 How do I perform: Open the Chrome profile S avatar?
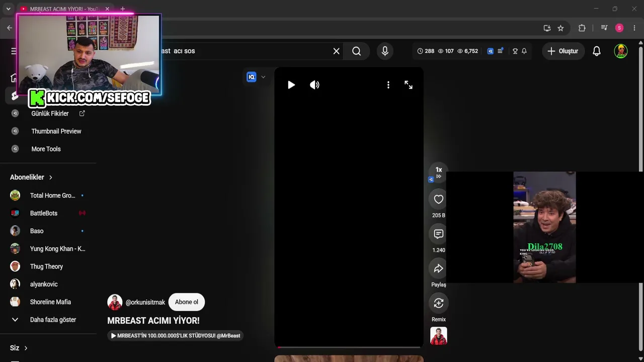[619, 28]
